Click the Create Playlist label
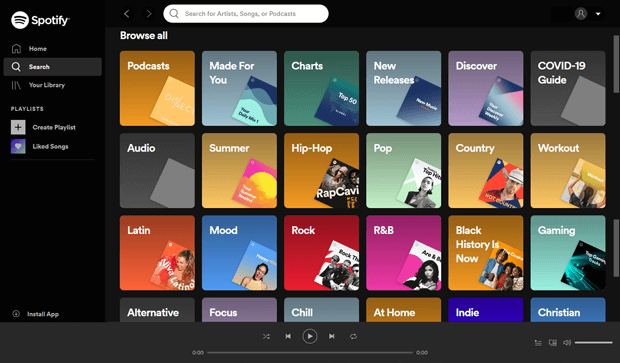This screenshot has height=363, width=620. pos(54,127)
